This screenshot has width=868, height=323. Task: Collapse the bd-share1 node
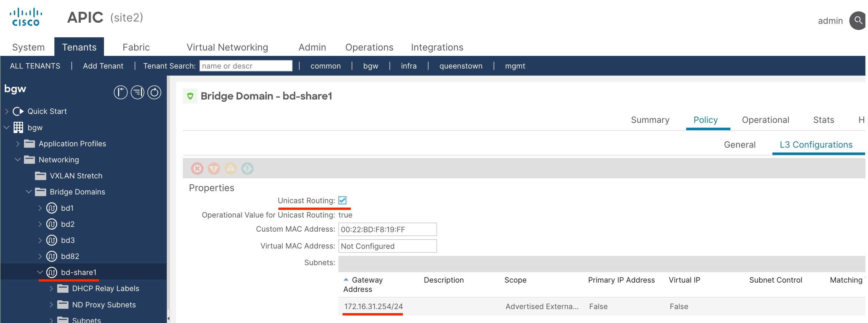coord(40,273)
